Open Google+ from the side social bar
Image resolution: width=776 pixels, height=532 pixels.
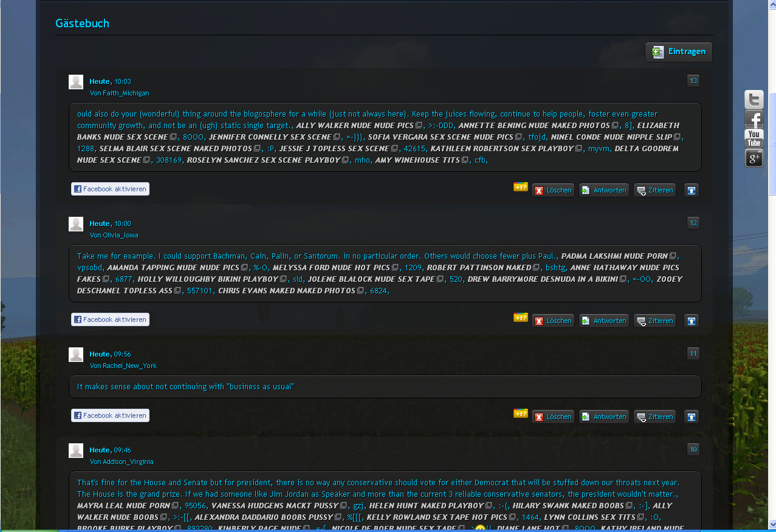[x=754, y=158]
